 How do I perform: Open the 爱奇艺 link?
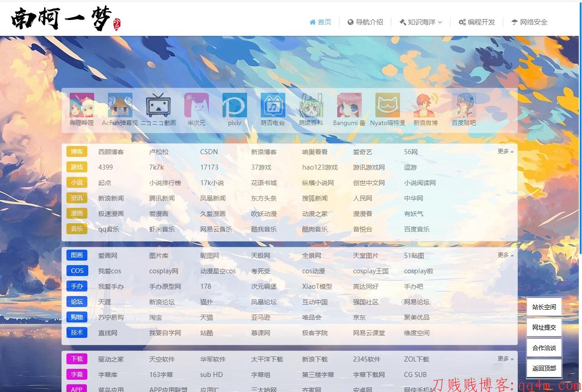pos(363,152)
